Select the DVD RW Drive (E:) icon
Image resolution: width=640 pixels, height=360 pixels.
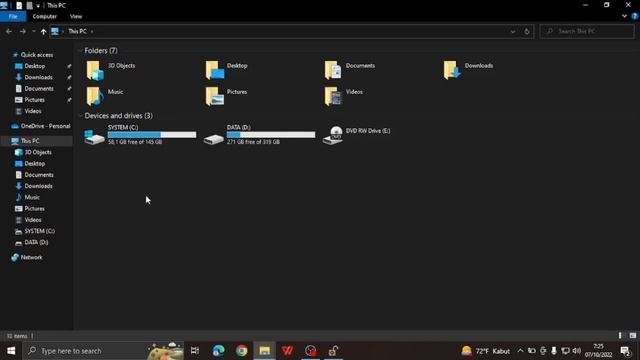point(333,136)
